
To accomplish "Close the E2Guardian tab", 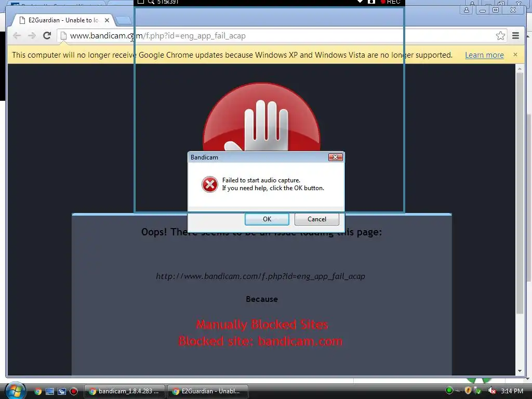I will click(107, 20).
